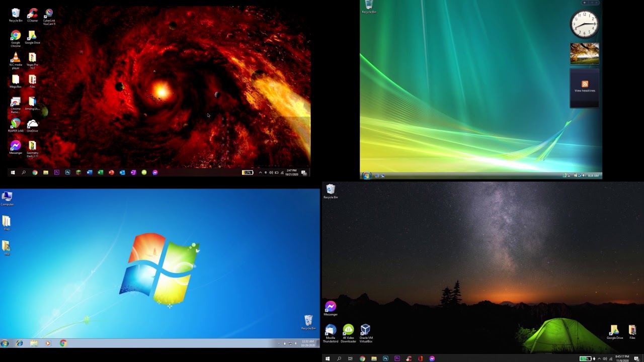Open Recycle Bin on the Windows 7 desktop
Image resolution: width=644 pixels, height=362 pixels.
[x=308, y=322]
